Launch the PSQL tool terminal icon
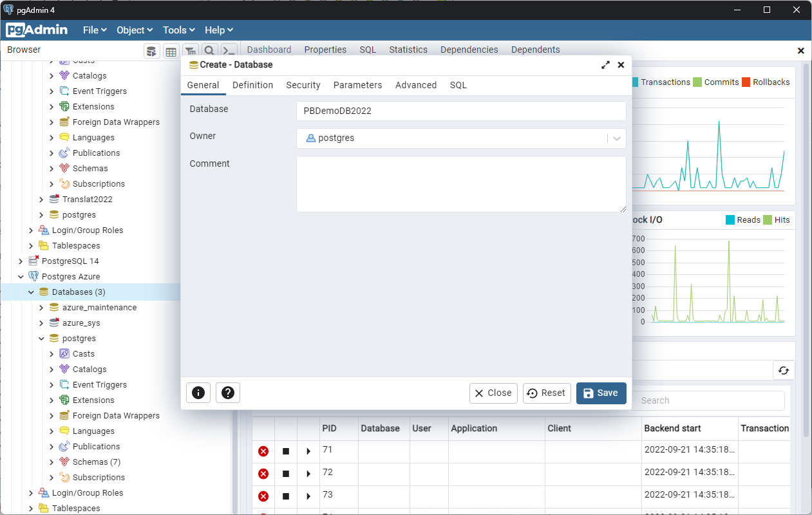This screenshot has width=812, height=515. (x=229, y=50)
